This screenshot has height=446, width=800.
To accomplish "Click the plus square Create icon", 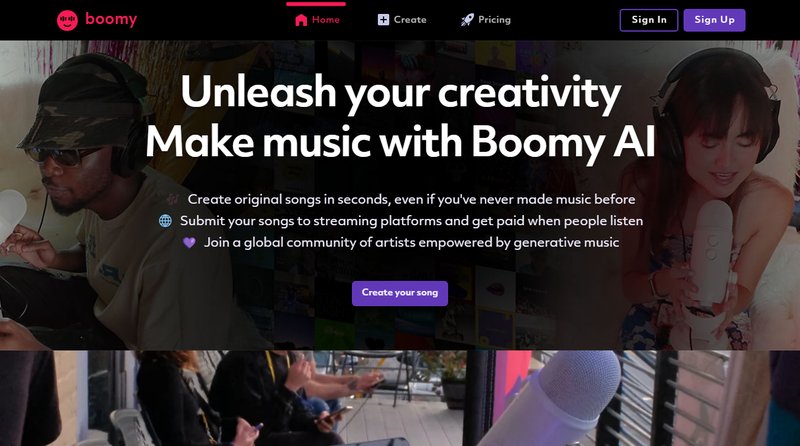I will [383, 20].
